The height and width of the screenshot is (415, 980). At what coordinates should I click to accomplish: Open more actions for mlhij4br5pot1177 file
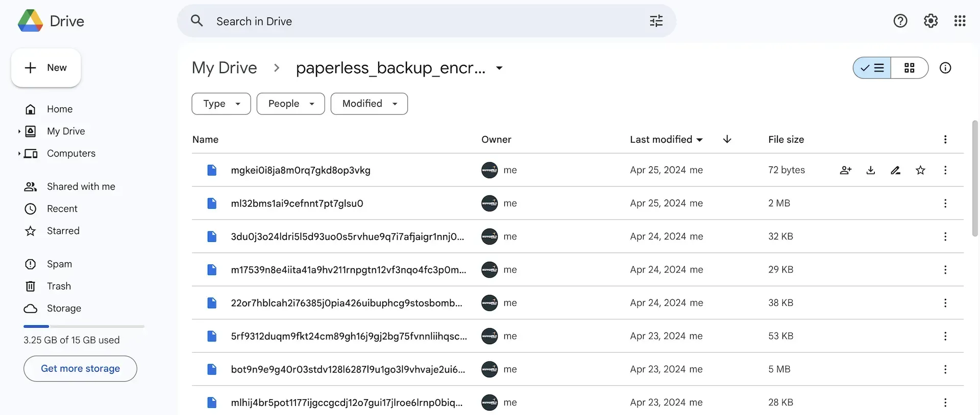(x=945, y=402)
